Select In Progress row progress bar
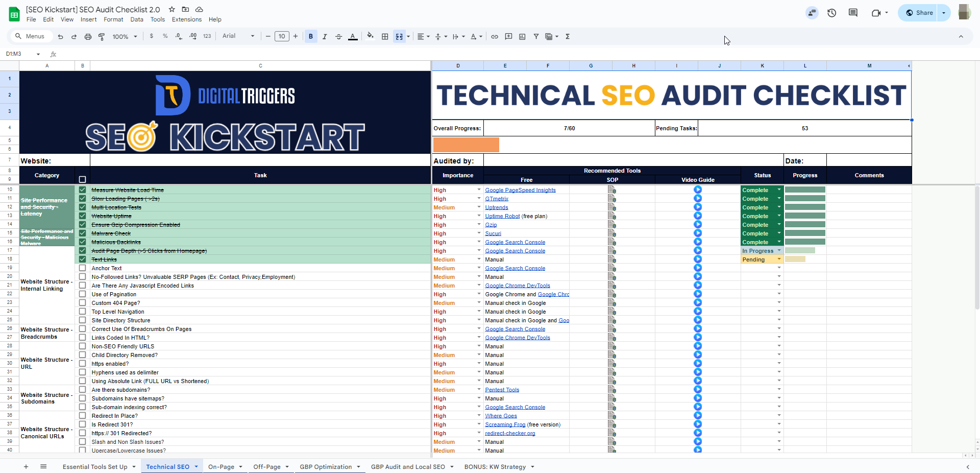The width and height of the screenshot is (980, 473). (800, 250)
